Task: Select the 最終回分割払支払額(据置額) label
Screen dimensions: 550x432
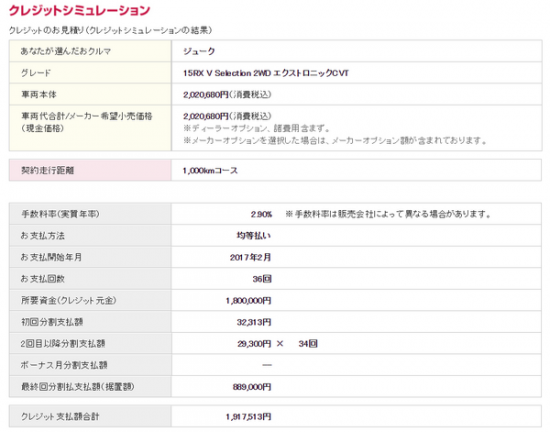Action: click(x=78, y=387)
